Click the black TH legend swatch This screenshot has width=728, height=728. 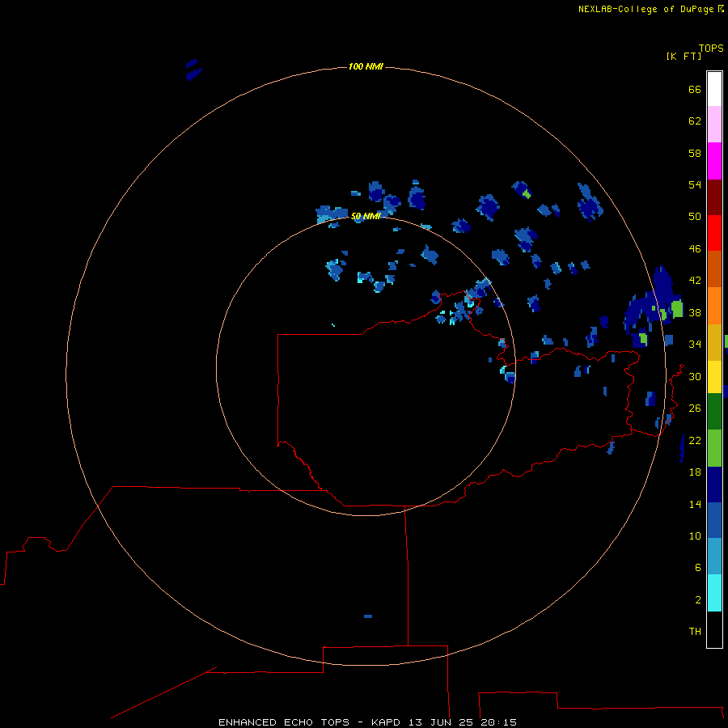714,629
